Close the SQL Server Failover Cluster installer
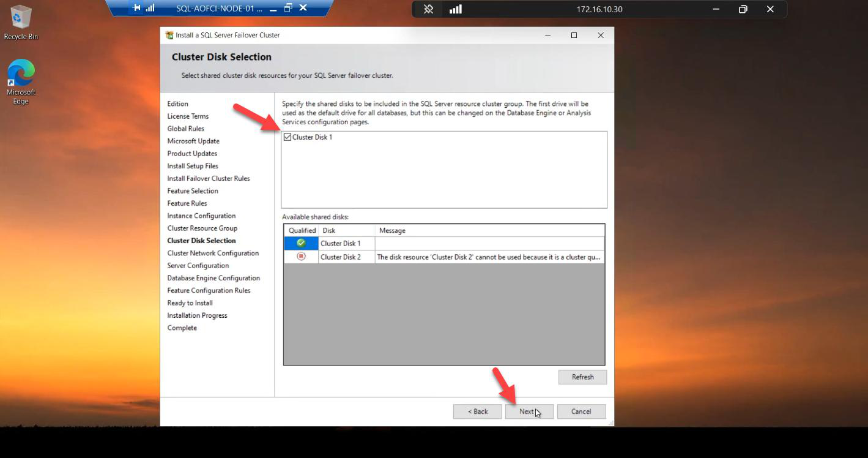The image size is (868, 458). tap(601, 35)
